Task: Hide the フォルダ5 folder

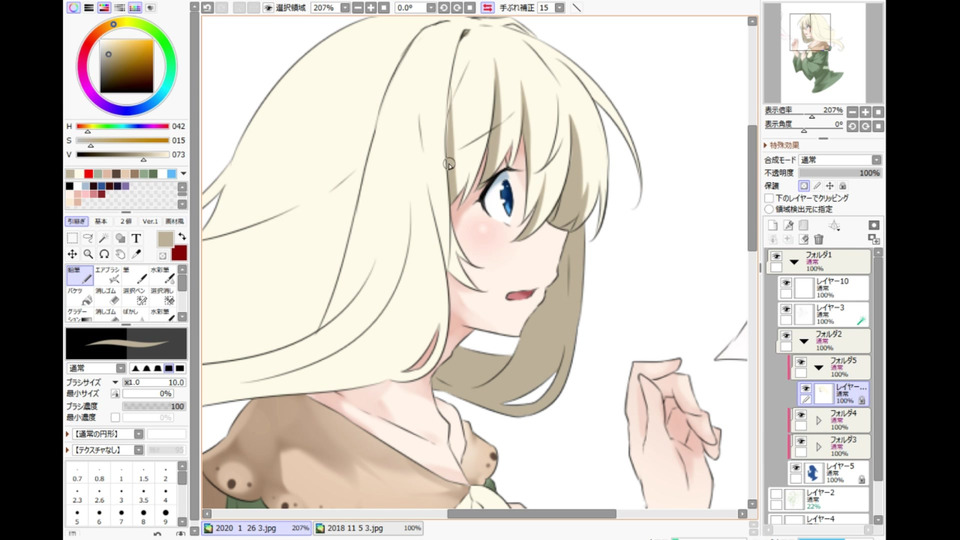Action: click(x=801, y=362)
